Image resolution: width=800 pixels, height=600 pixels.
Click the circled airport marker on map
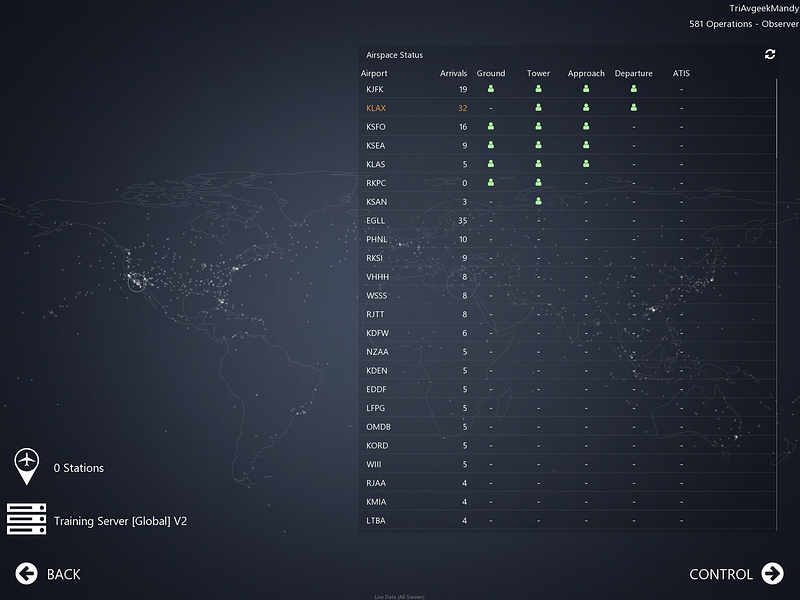137,281
